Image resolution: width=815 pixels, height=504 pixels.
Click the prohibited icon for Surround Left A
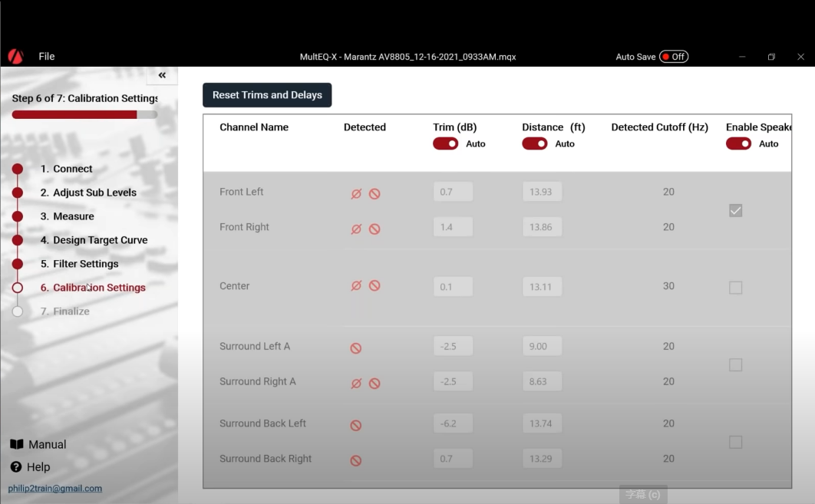click(x=356, y=348)
